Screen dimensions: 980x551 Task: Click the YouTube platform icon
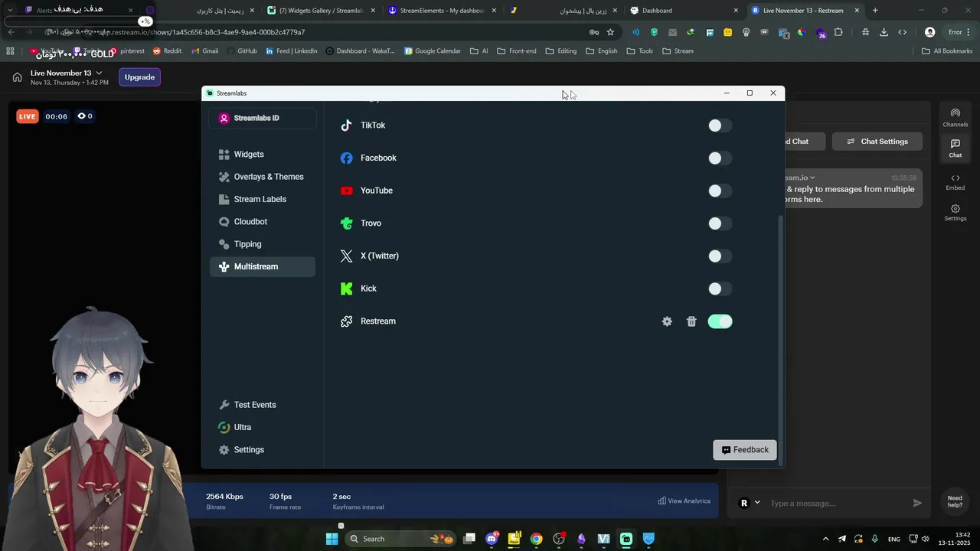click(346, 191)
